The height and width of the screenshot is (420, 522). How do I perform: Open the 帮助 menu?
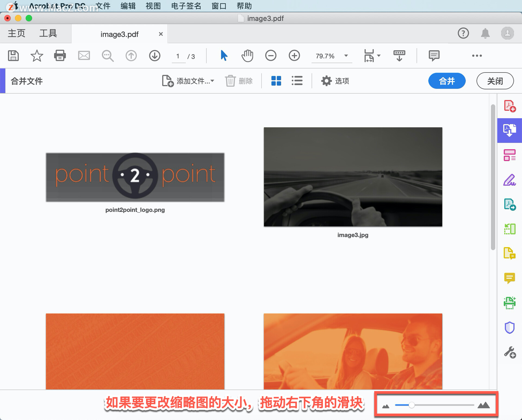[x=244, y=6]
